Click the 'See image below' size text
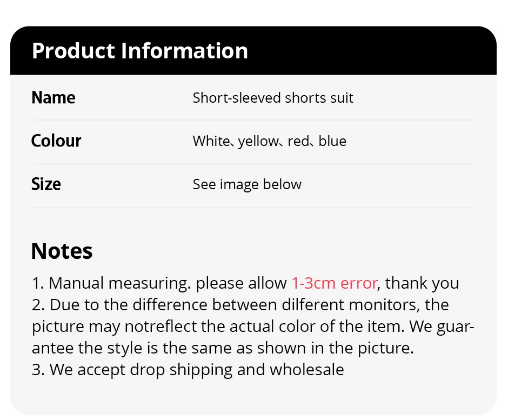Screen dimensions: 508x420 click(x=247, y=184)
